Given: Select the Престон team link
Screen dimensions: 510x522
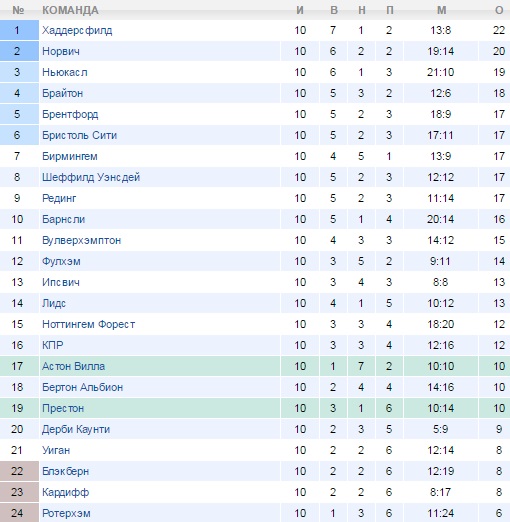Looking at the screenshot, I should [63, 408].
